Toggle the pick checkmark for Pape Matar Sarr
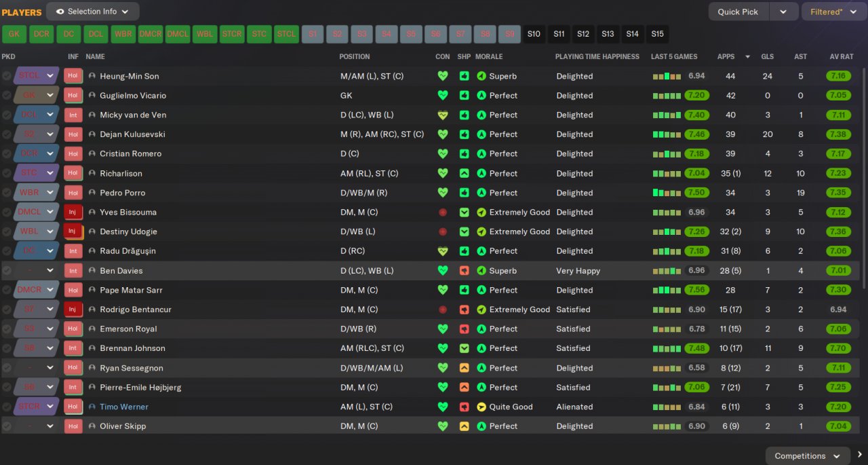The width and height of the screenshot is (868, 465). click(7, 290)
